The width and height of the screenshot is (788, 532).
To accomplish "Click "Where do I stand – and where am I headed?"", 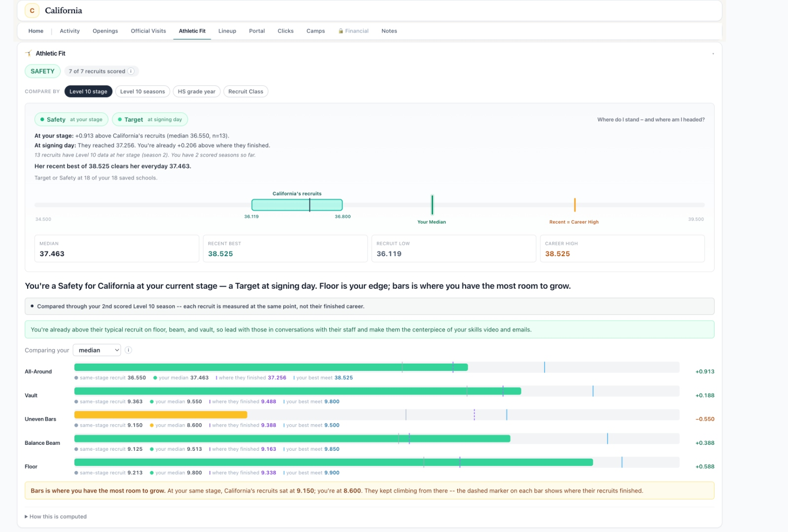I will (651, 120).
